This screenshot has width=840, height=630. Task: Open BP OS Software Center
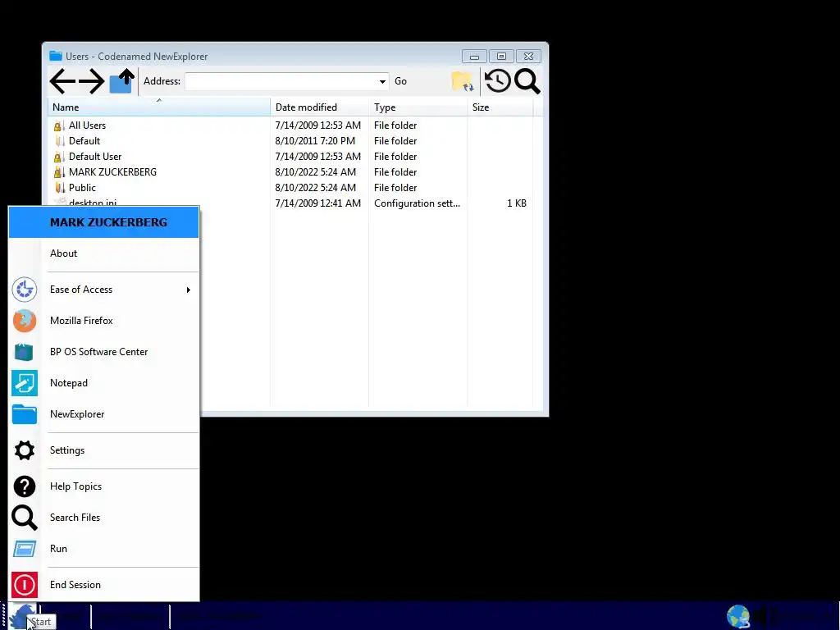click(104, 351)
